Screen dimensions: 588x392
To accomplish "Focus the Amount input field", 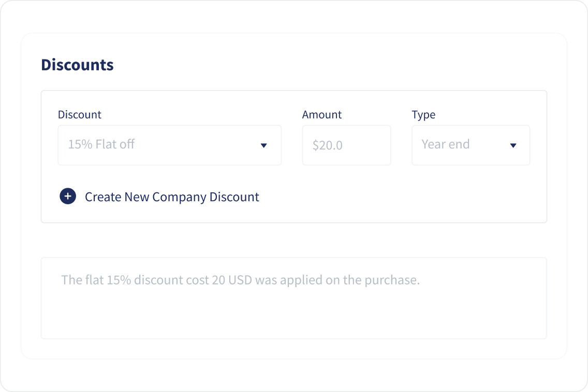I will tap(346, 145).
